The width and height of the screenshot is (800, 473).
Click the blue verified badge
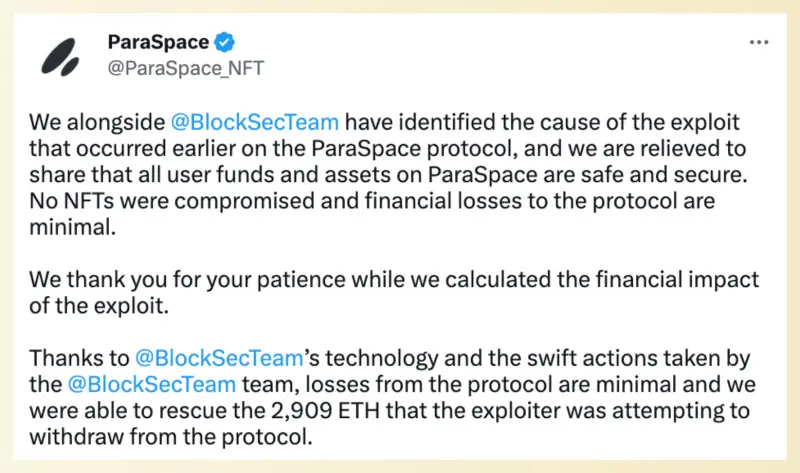227,43
